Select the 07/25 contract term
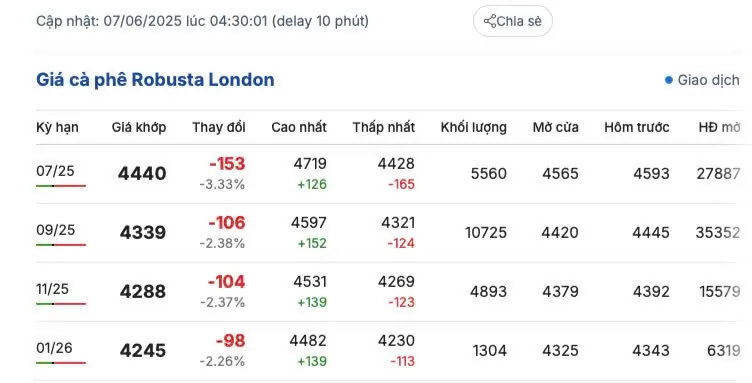Image resolution: width=752 pixels, height=383 pixels. pyautogui.click(x=55, y=171)
